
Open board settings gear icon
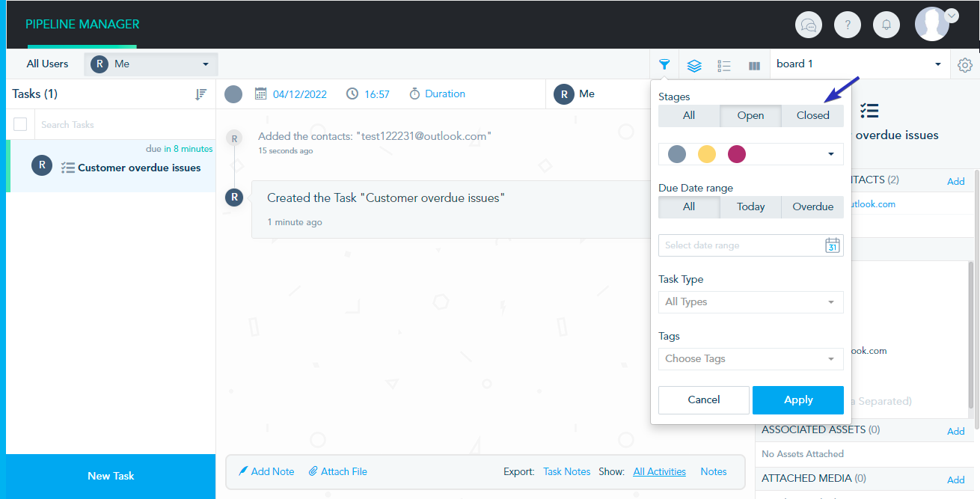[x=965, y=65]
